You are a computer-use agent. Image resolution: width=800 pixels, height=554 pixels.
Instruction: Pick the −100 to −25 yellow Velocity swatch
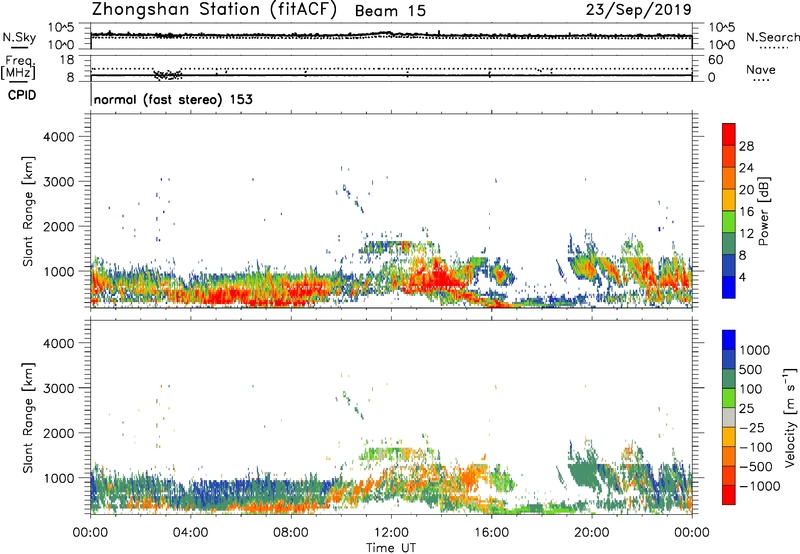[x=729, y=437]
